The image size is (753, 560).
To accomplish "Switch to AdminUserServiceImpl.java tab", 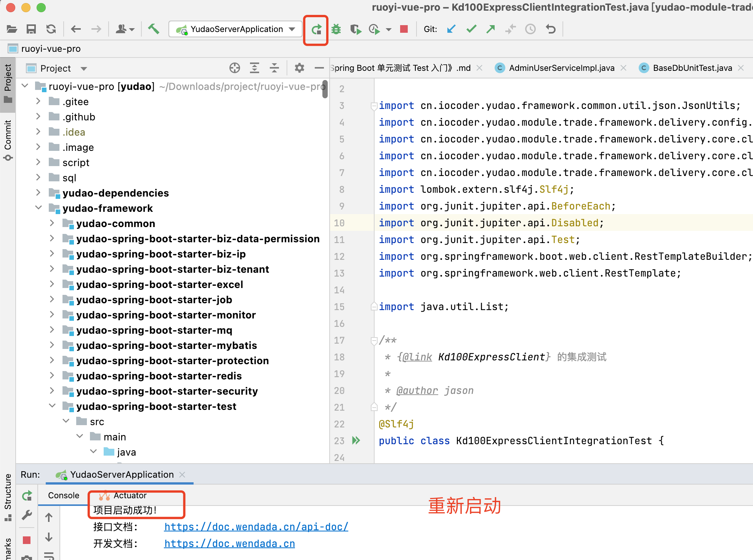I will pos(561,68).
